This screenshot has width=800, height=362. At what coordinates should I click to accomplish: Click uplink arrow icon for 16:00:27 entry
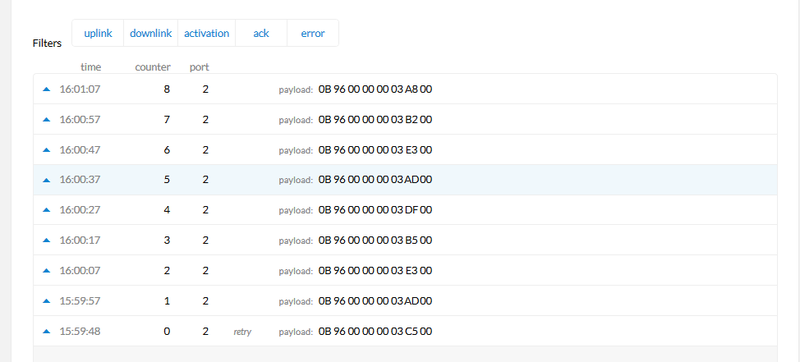click(46, 210)
